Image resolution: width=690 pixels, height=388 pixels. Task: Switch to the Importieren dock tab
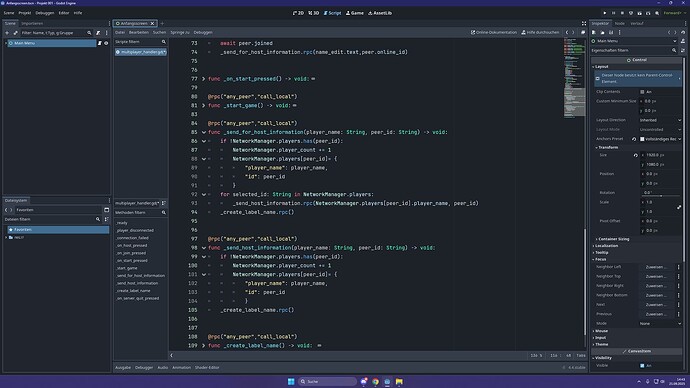pos(32,23)
